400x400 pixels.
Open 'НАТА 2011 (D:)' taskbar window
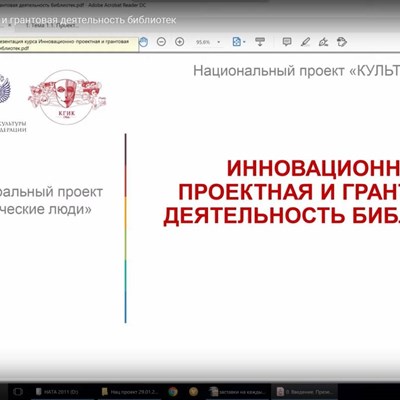[57, 392]
